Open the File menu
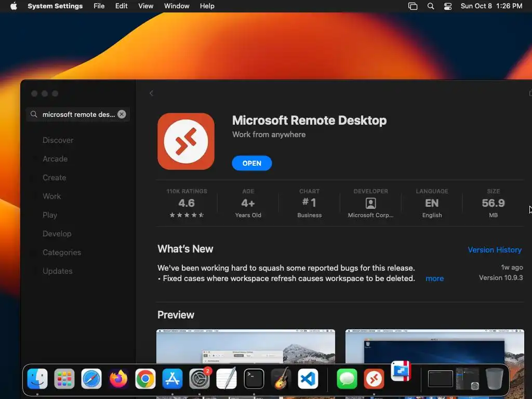Viewport: 532px width, 399px height. coord(99,6)
